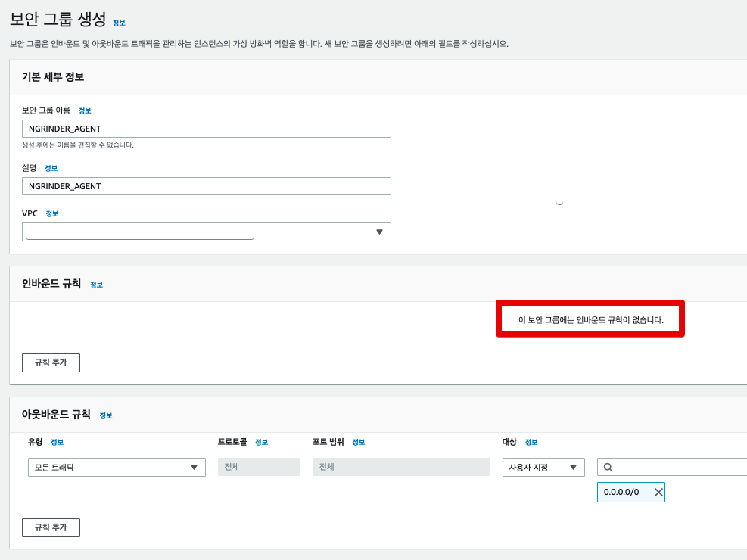This screenshot has width=747, height=560.
Task: Click the destination search field
Action: pos(672,467)
